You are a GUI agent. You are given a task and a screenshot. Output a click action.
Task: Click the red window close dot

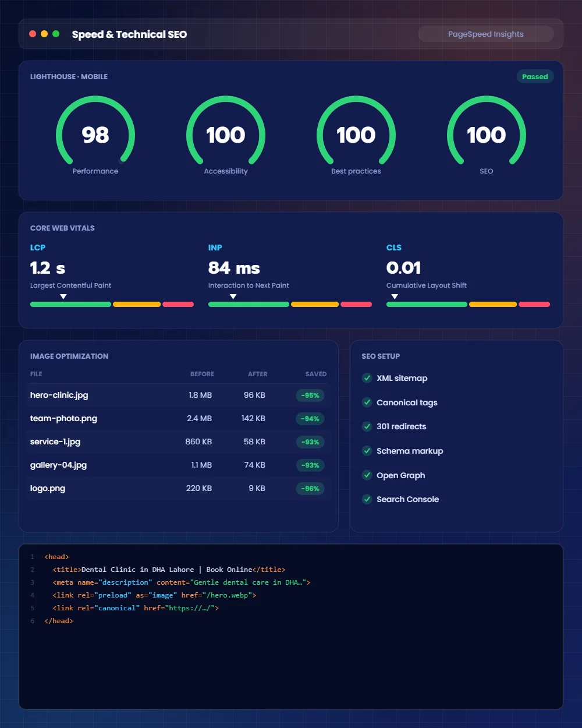(33, 34)
